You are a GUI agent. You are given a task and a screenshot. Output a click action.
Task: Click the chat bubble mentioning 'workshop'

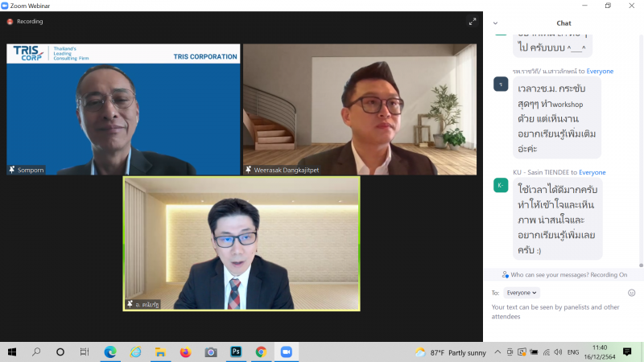click(x=557, y=118)
